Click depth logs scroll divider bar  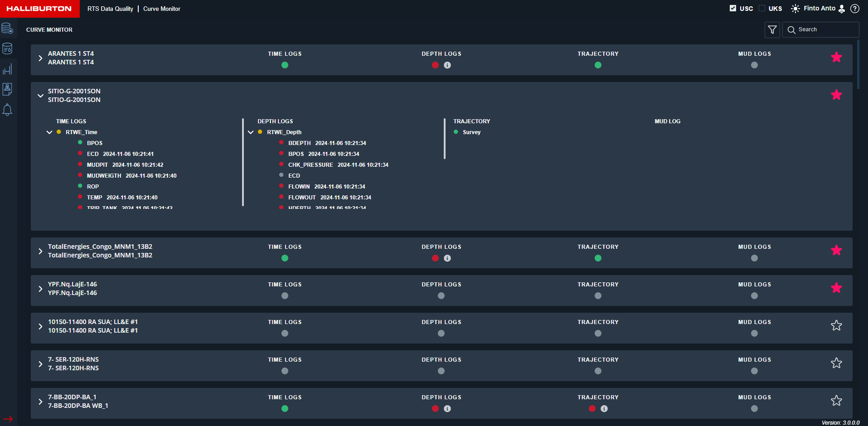(x=445, y=139)
